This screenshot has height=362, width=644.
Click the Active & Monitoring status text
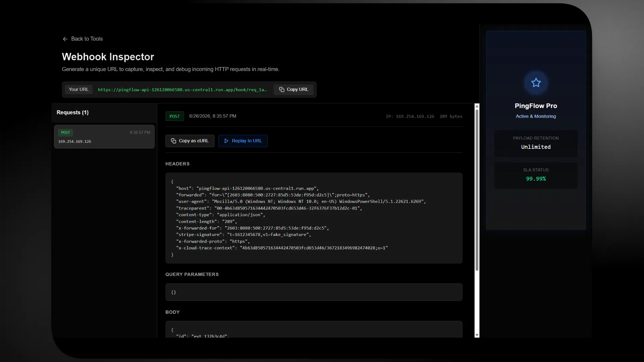[x=536, y=116]
